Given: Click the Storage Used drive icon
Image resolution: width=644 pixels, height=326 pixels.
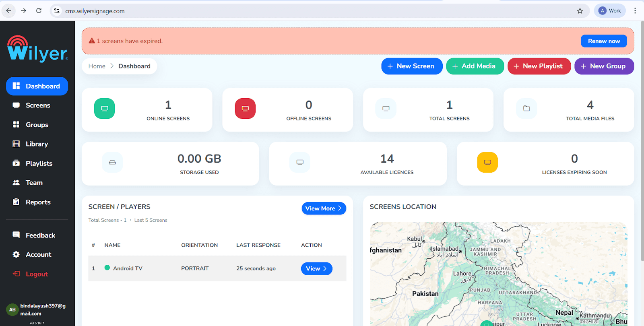Looking at the screenshot, I should [112, 162].
